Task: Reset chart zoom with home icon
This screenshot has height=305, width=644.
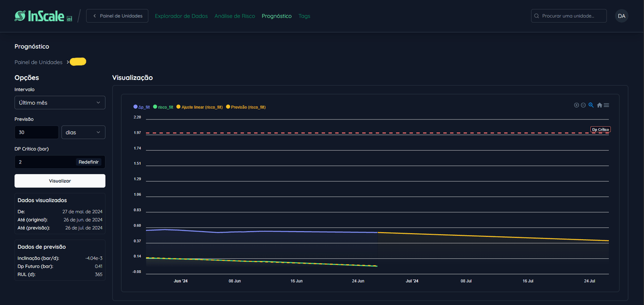Action: (x=599, y=105)
